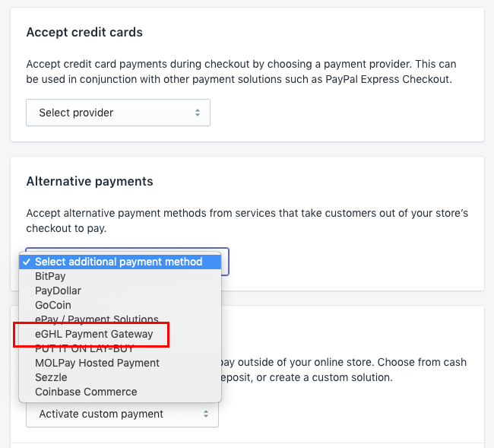Click the alternative payment methods description paragraph
The image size is (494, 448).
click(x=247, y=221)
